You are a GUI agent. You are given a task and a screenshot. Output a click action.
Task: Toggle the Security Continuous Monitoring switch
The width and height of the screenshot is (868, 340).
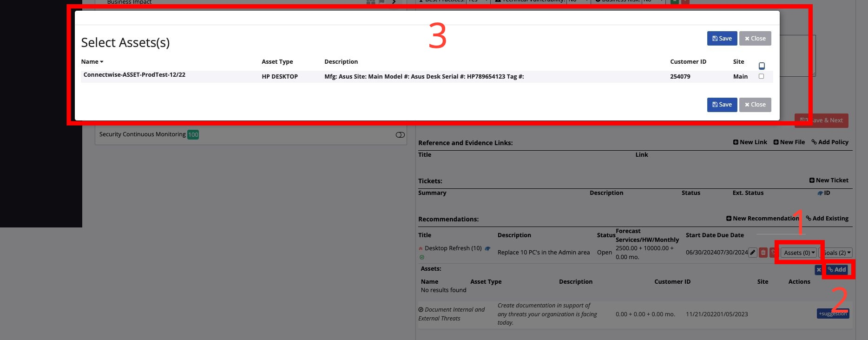pos(400,135)
